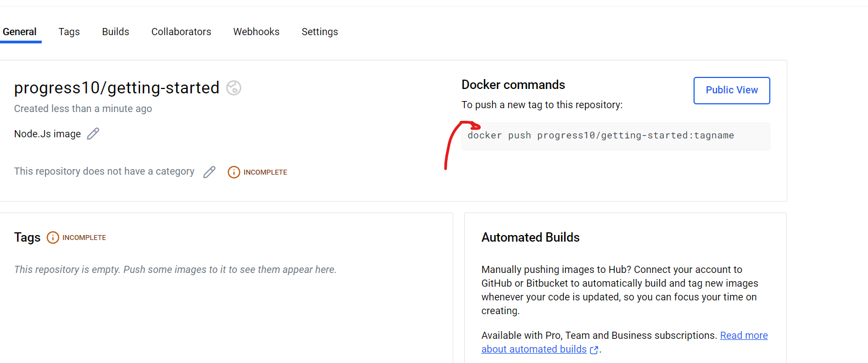Click the info icon next to Tags heading
Viewport: 868px width, 363px height.
[x=53, y=237]
